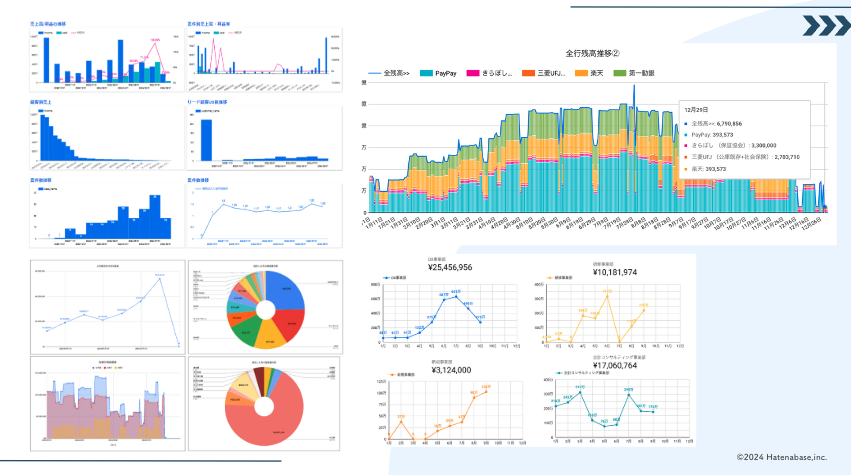Click the 12月29日 tooltip box
The height and width of the screenshot is (475, 851).
[745, 140]
